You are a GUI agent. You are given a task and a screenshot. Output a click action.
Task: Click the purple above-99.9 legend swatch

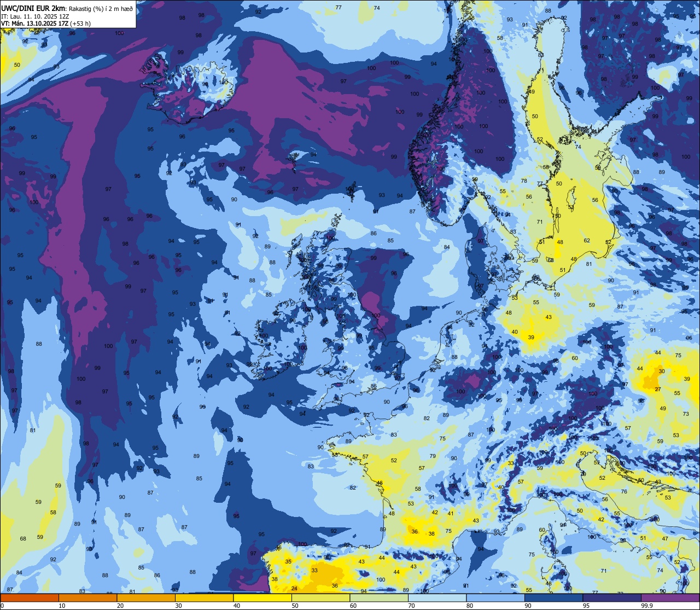(670, 597)
